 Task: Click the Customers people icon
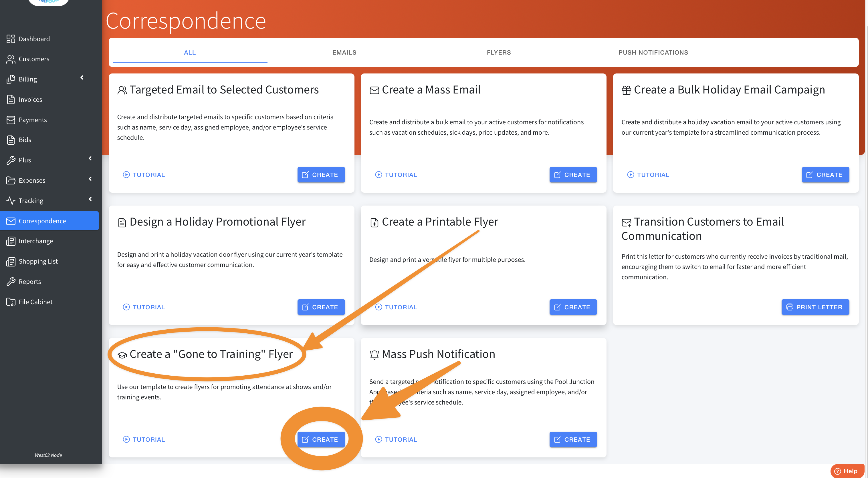point(11,59)
